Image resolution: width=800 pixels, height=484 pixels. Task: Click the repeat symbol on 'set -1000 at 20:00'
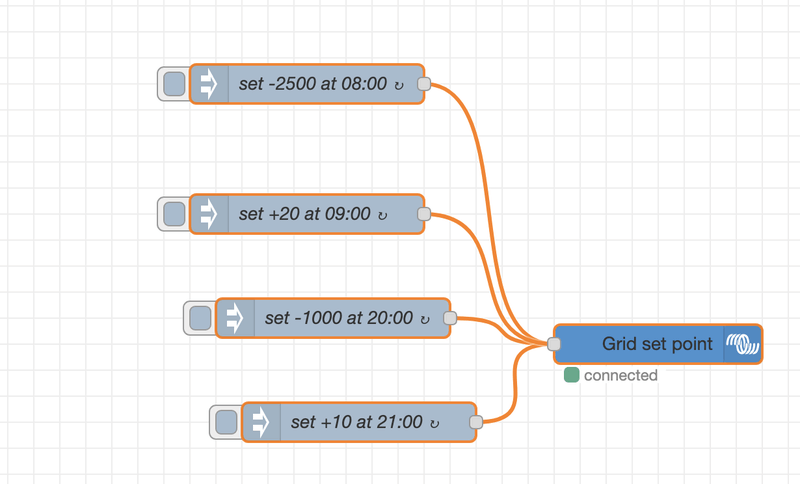coord(424,320)
